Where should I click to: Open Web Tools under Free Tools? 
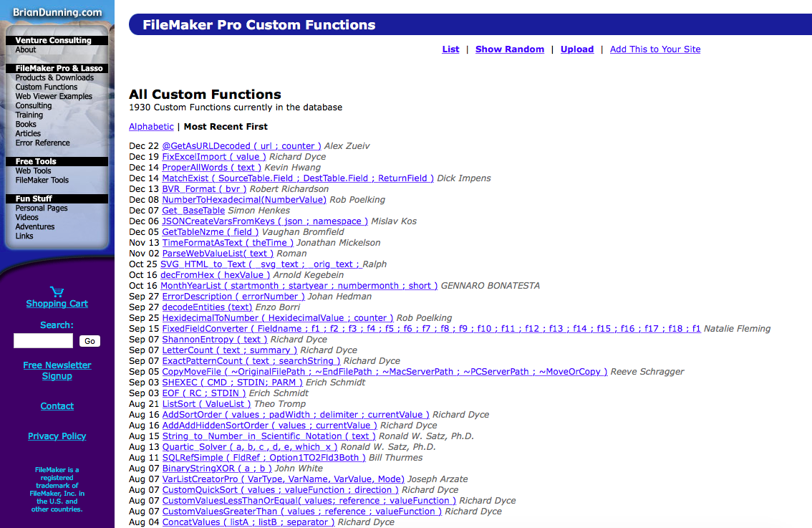point(33,171)
